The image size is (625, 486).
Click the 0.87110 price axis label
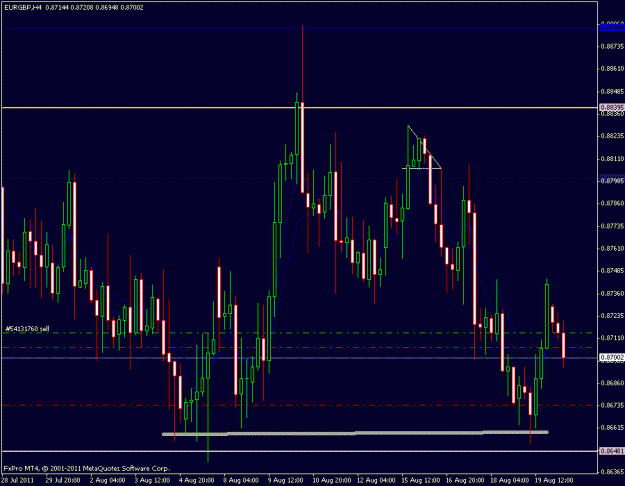[613, 338]
